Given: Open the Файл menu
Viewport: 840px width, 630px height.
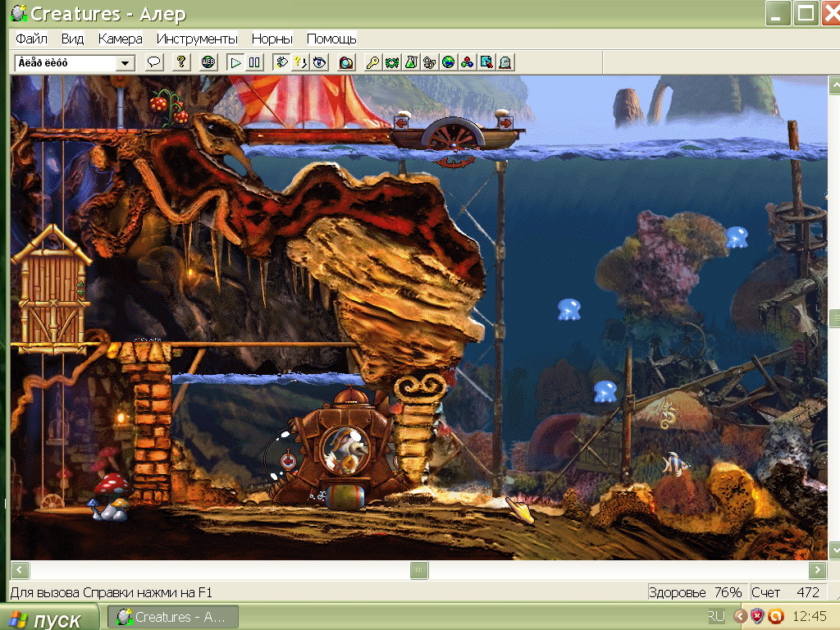Looking at the screenshot, I should tap(31, 39).
